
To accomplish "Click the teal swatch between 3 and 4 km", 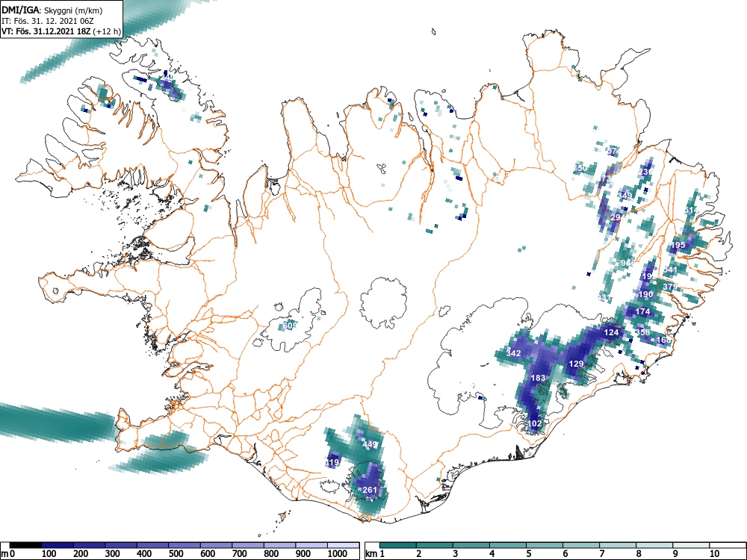I will click(471, 545).
